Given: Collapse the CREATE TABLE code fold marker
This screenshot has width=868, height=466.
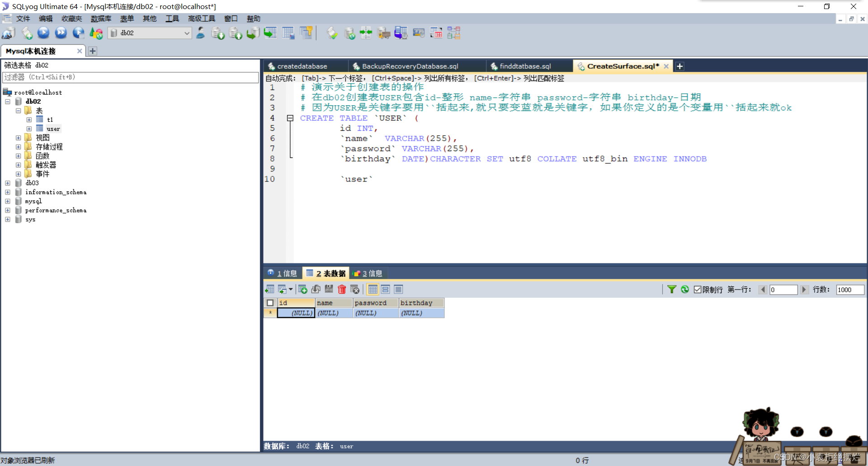Looking at the screenshot, I should click(x=290, y=118).
